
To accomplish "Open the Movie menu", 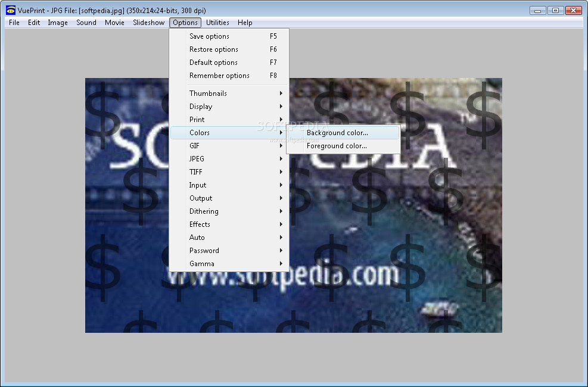I will (x=114, y=23).
